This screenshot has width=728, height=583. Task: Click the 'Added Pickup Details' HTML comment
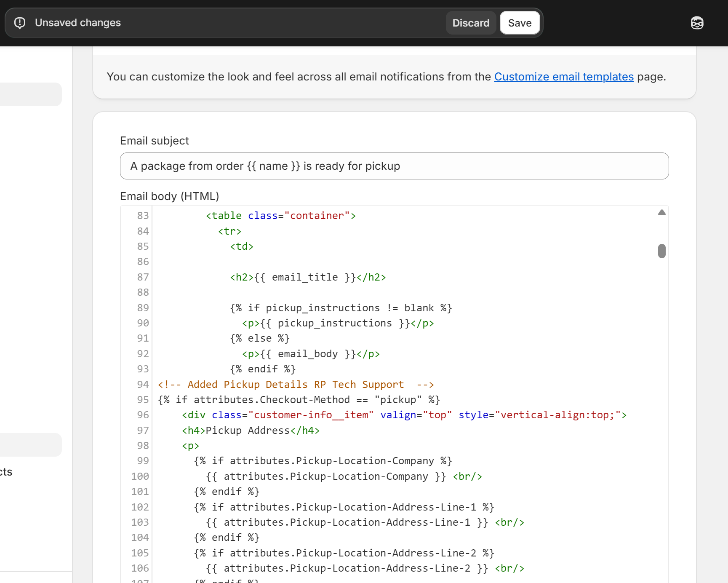point(295,385)
